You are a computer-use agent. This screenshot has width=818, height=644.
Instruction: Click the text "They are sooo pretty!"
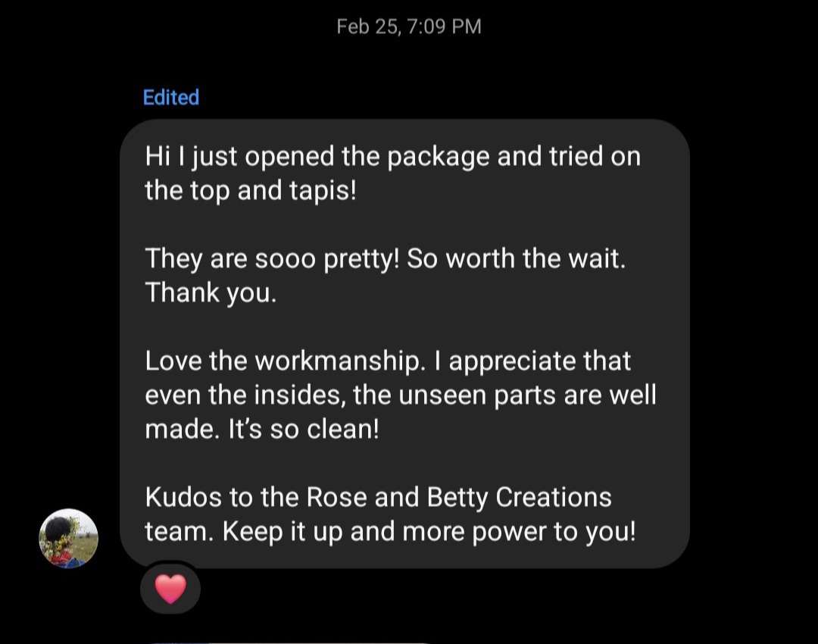[x=271, y=258]
